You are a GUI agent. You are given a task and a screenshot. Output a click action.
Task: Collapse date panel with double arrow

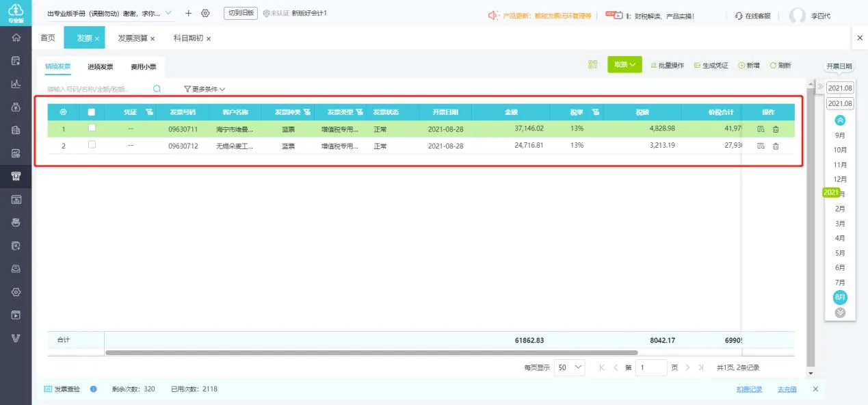821,87
